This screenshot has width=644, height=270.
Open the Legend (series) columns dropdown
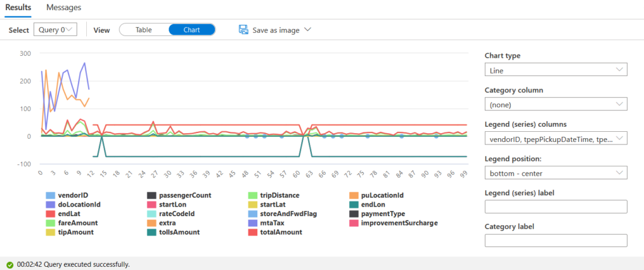pyautogui.click(x=556, y=139)
